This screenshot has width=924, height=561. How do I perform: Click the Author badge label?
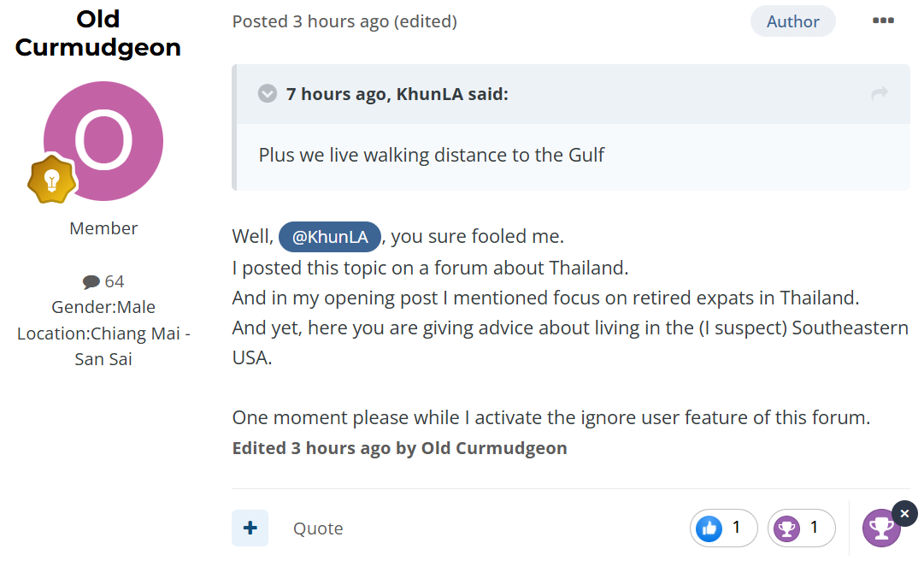click(792, 21)
